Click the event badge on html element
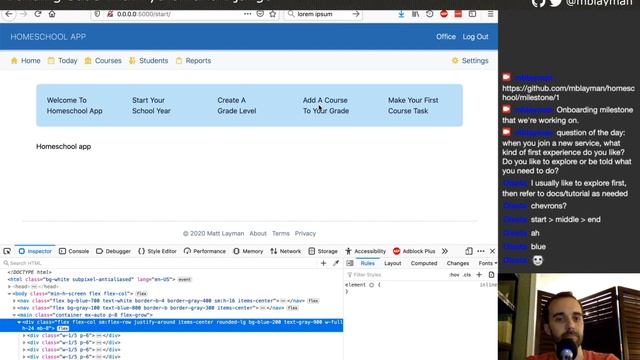The width and height of the screenshot is (640, 360). tap(184, 280)
